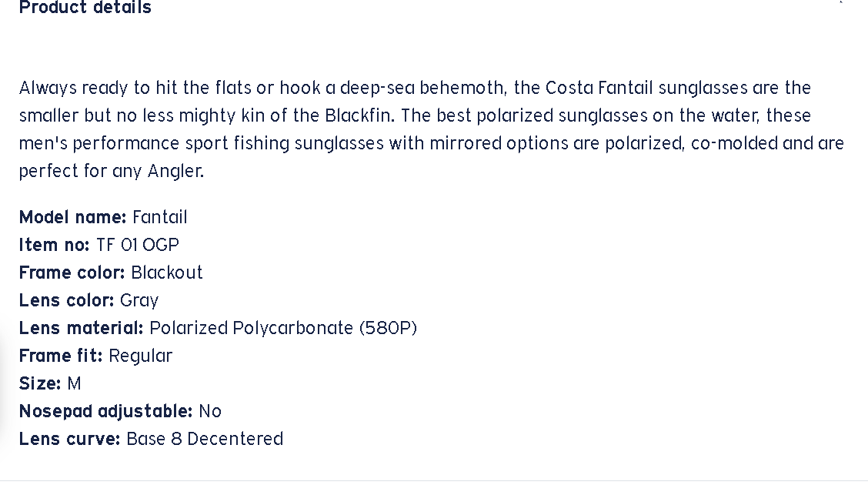Select item number "TF 01 OGP"
The height and width of the screenshot is (485, 868).
(x=138, y=245)
